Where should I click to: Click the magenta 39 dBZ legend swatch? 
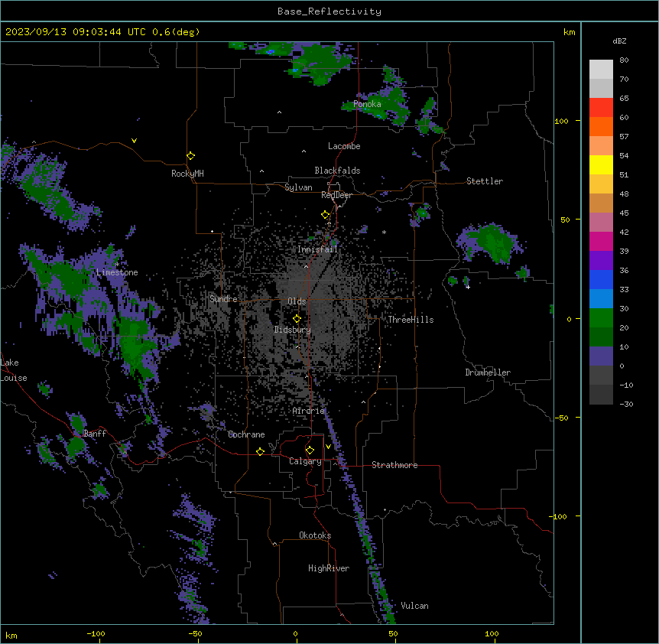pos(601,242)
